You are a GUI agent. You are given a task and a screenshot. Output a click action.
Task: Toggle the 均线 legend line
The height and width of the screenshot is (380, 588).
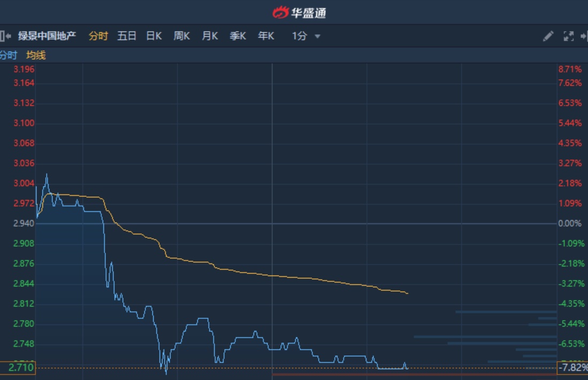coord(36,56)
